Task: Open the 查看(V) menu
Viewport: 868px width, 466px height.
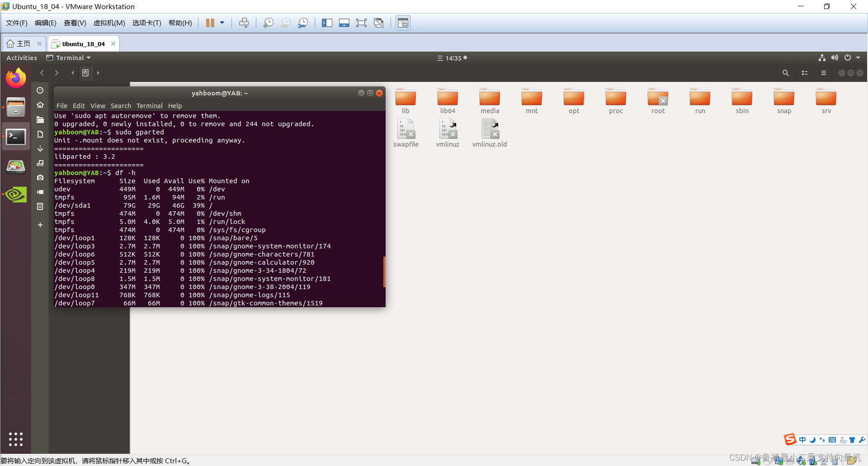Action: point(75,23)
